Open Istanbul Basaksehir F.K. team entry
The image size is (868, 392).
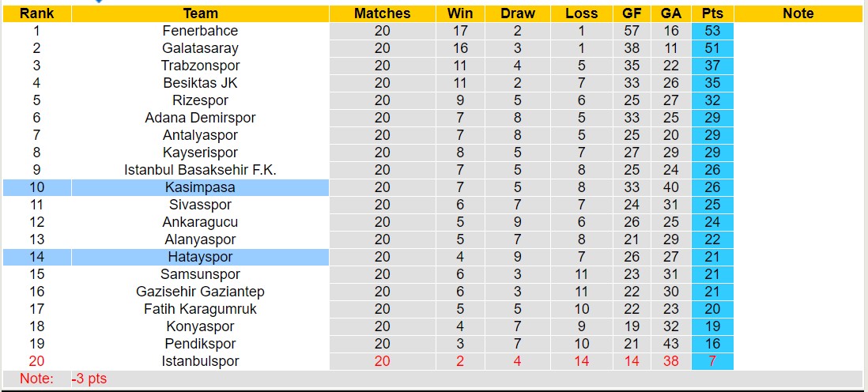pyautogui.click(x=200, y=170)
